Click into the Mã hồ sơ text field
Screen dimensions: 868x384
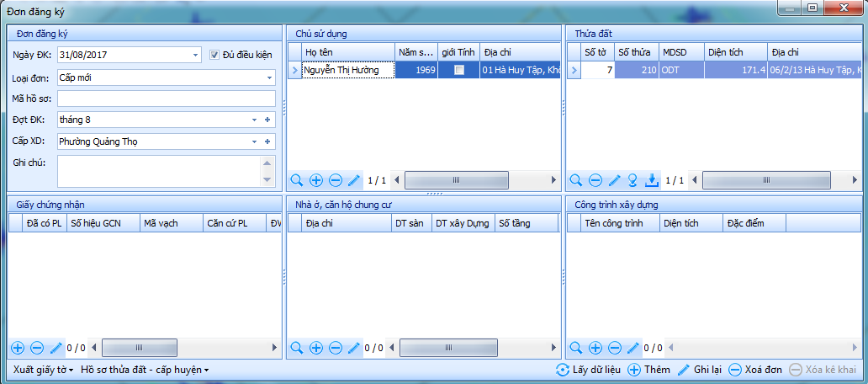click(x=166, y=99)
